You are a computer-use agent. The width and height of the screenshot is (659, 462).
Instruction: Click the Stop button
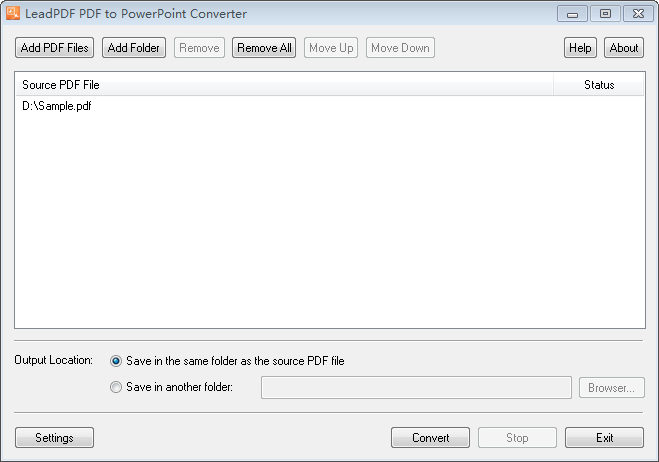click(x=517, y=438)
